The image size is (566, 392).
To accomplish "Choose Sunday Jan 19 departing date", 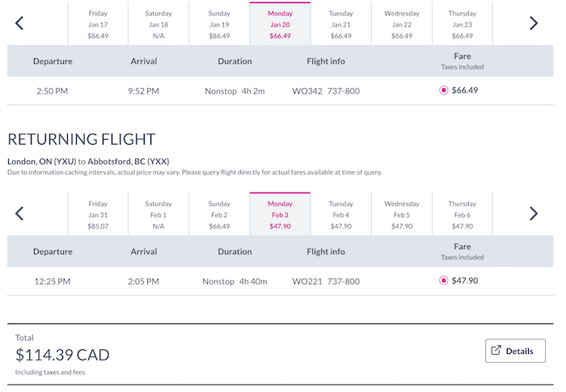I will [x=219, y=23].
